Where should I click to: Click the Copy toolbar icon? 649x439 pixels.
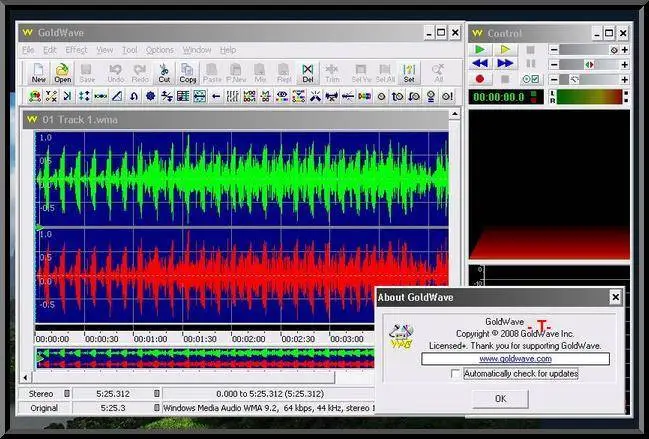tap(187, 73)
